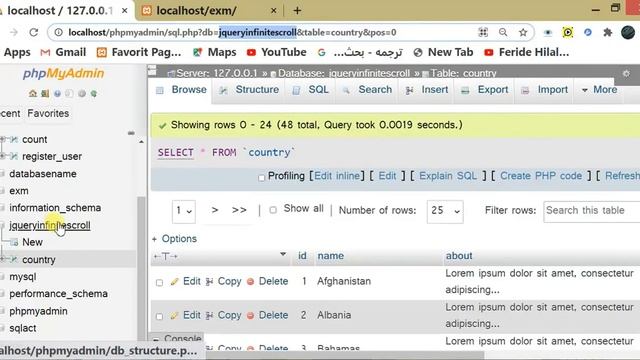The width and height of the screenshot is (640, 360).
Task: Open the page settings gear icon
Action: point(626,73)
